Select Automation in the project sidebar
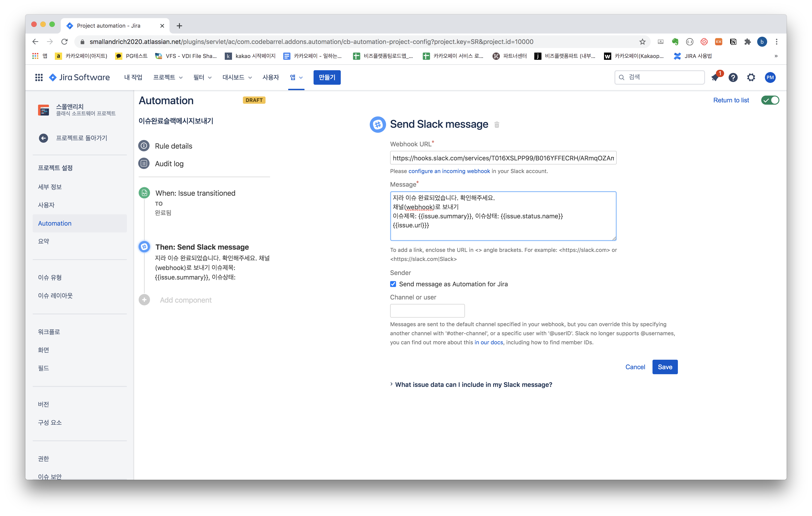The width and height of the screenshot is (812, 516). 55,223
